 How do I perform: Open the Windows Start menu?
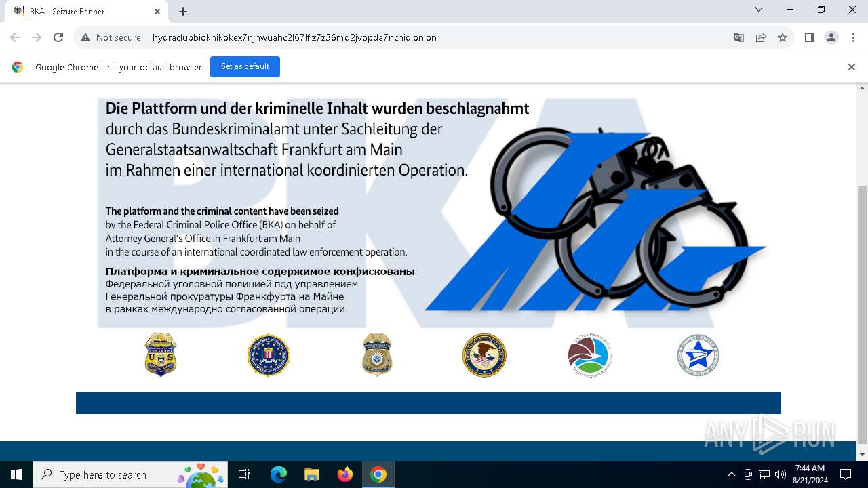click(x=16, y=474)
